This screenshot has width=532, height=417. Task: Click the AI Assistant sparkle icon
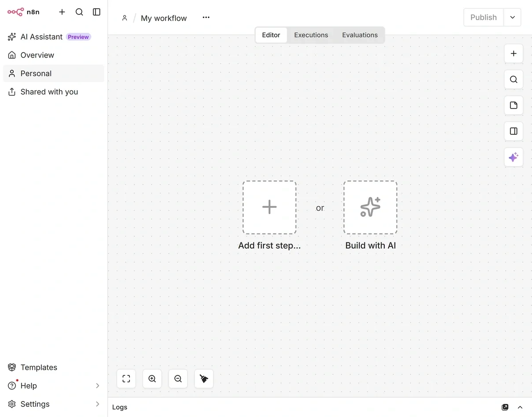tap(12, 37)
